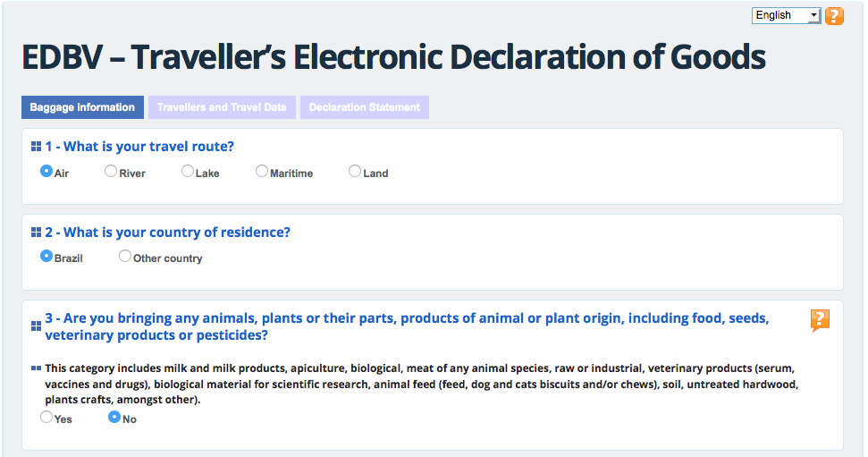Choose River travel route option
The width and height of the screenshot is (868, 457).
(x=111, y=171)
